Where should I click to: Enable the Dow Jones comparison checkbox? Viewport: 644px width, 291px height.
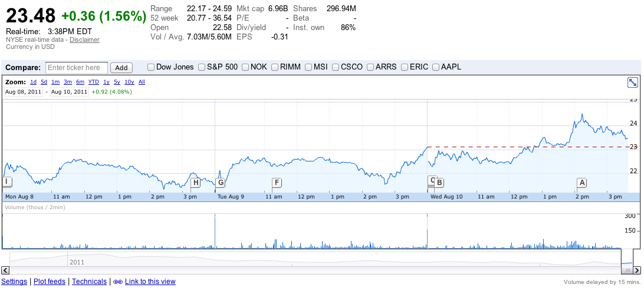(x=151, y=67)
